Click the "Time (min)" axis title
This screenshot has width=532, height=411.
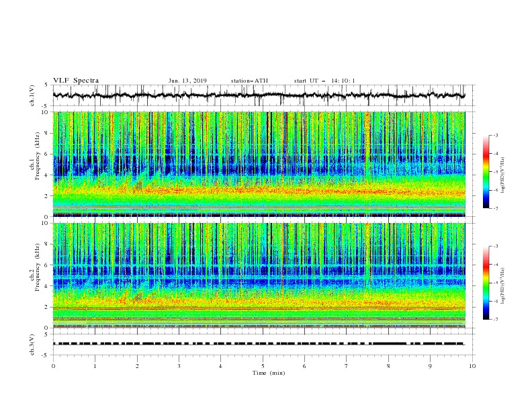[269, 373]
